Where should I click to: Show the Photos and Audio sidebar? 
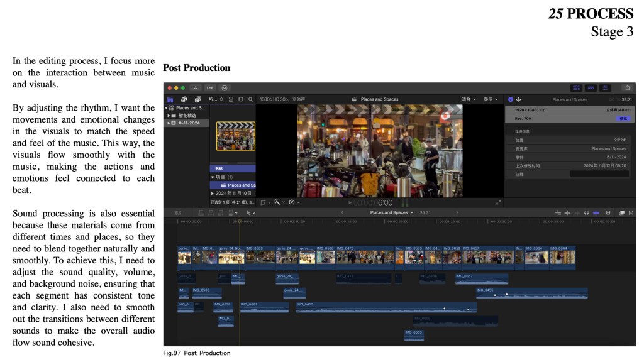coord(184,99)
